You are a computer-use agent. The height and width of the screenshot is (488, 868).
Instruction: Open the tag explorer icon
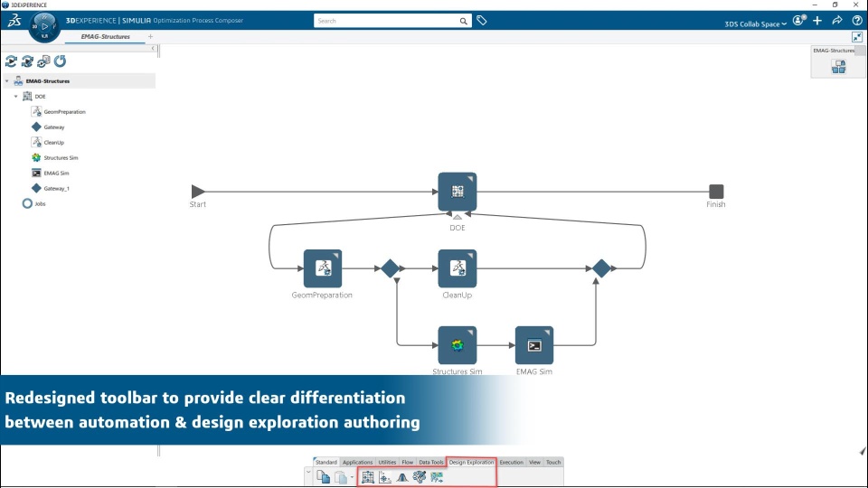click(482, 21)
